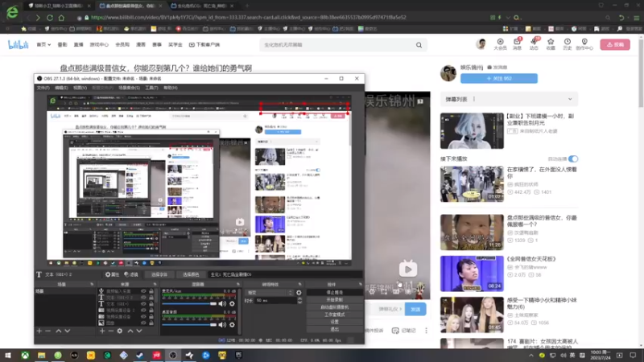Click 选择字体 button in OBS toolbar
Image resolution: width=644 pixels, height=362 pixels.
pyautogui.click(x=159, y=274)
